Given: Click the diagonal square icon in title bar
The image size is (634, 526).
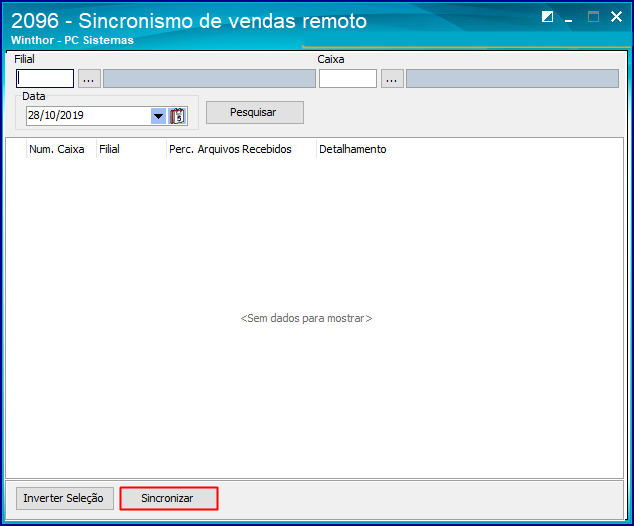Looking at the screenshot, I should [547, 17].
